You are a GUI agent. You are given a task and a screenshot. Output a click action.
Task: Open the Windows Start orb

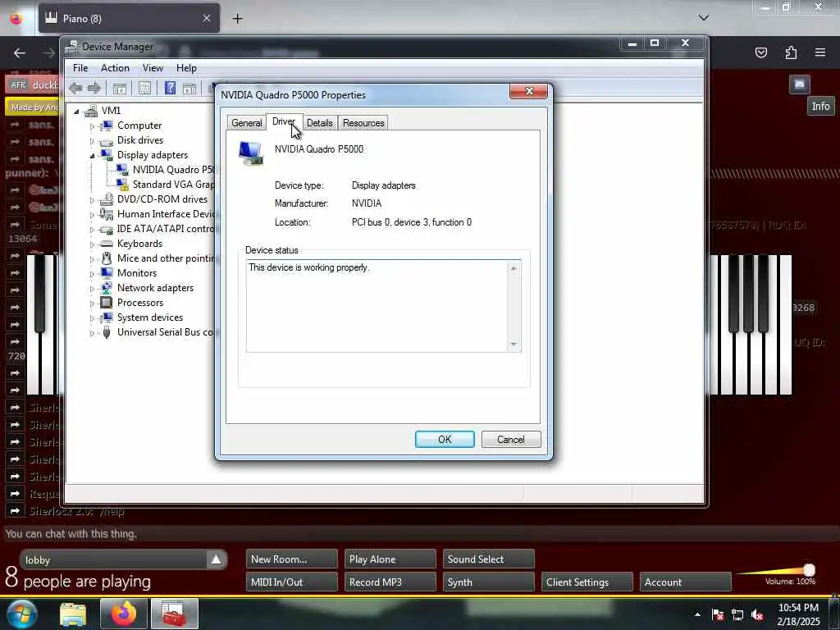tap(22, 614)
